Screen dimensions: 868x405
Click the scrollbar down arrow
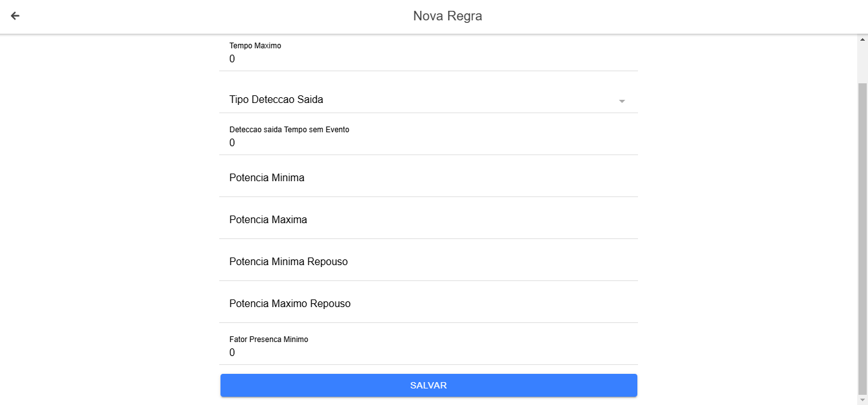tap(862, 400)
